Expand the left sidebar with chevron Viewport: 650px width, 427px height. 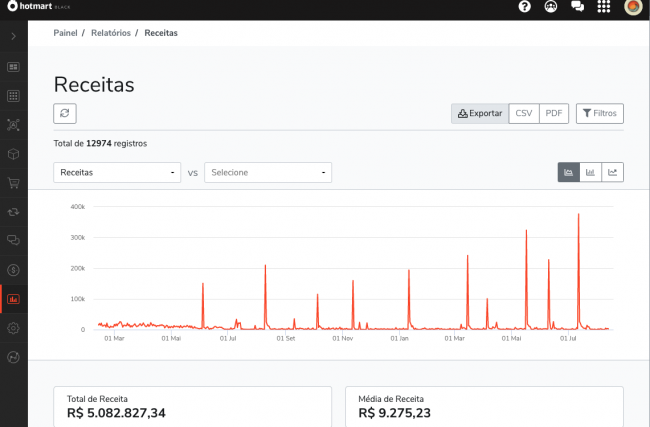coord(14,36)
